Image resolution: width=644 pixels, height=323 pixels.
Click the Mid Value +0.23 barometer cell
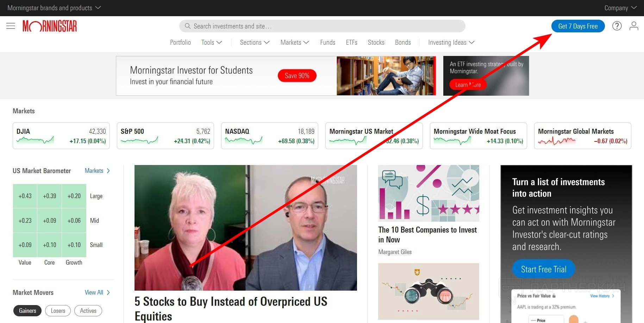tap(25, 221)
